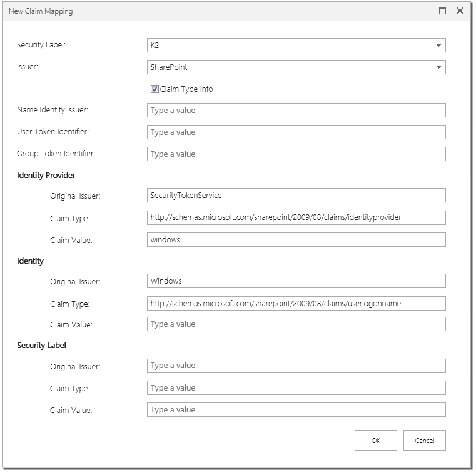Click Security Label section Original Issuer field

tap(296, 366)
